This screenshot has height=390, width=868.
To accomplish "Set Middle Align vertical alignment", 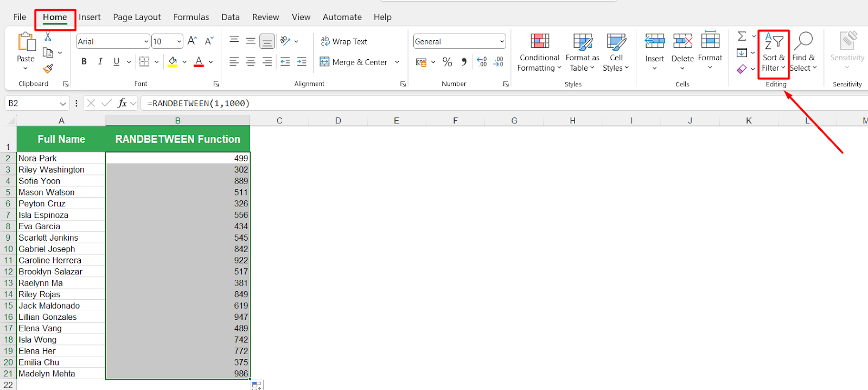I will (251, 41).
